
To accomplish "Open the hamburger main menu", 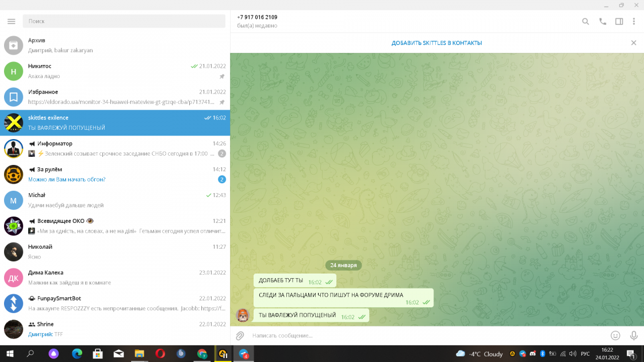I will tap(11, 21).
